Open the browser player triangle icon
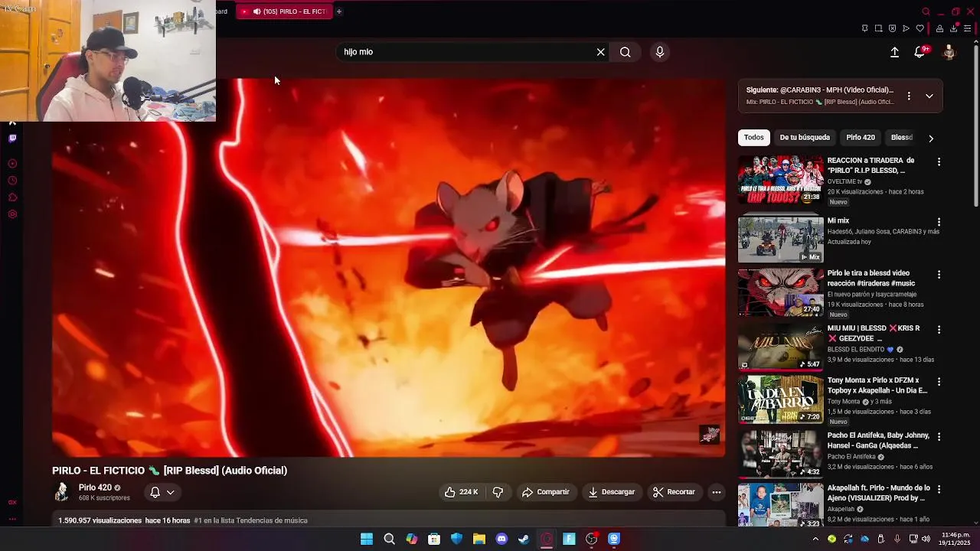Viewport: 980px width, 551px height. [906, 28]
